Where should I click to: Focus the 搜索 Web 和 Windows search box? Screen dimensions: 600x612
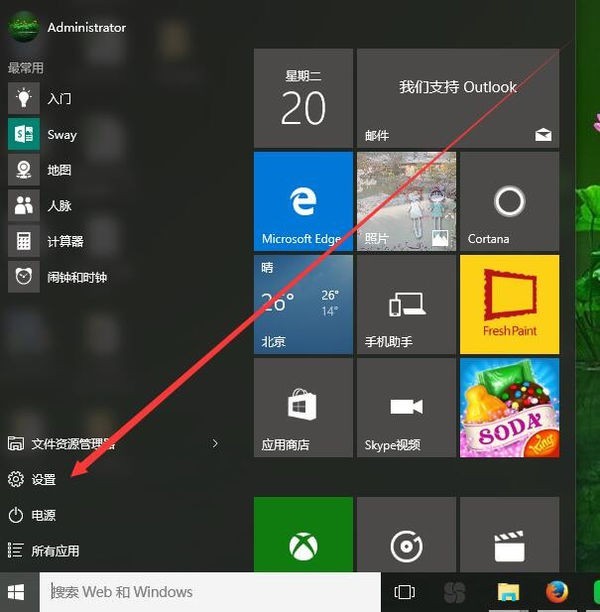[210, 592]
